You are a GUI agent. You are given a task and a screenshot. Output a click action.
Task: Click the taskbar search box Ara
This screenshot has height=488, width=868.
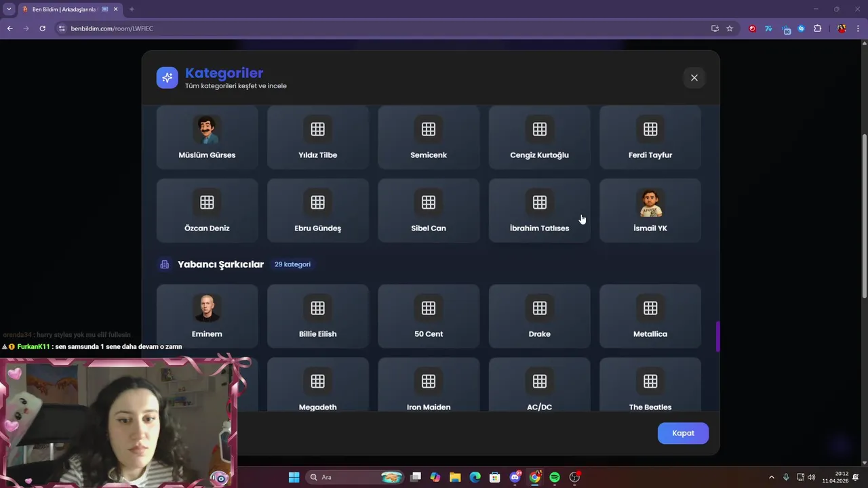(355, 477)
